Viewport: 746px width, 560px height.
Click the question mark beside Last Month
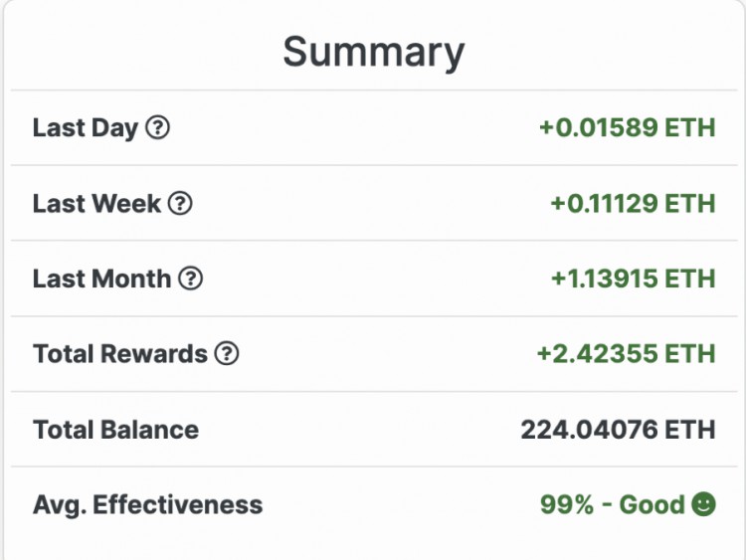coord(191,279)
